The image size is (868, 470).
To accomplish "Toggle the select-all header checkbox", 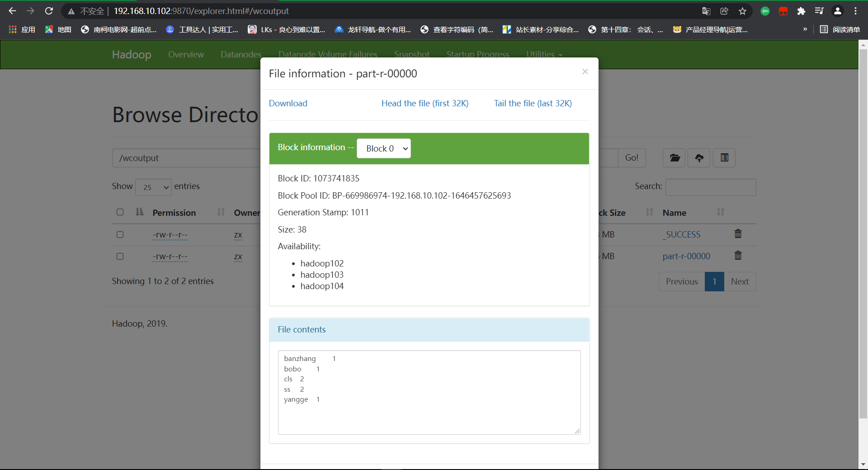I will [x=120, y=212].
